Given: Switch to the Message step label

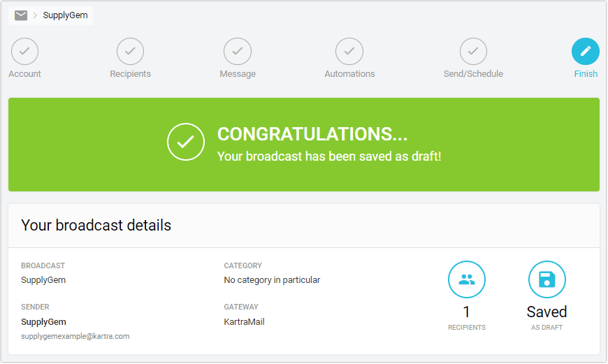Looking at the screenshot, I should point(238,74).
